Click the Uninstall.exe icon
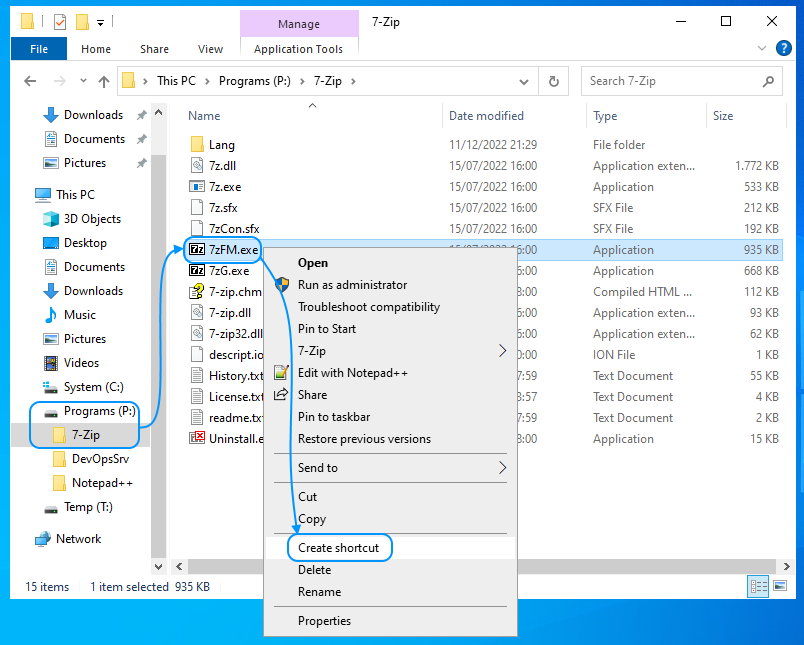804x645 pixels. (x=197, y=438)
